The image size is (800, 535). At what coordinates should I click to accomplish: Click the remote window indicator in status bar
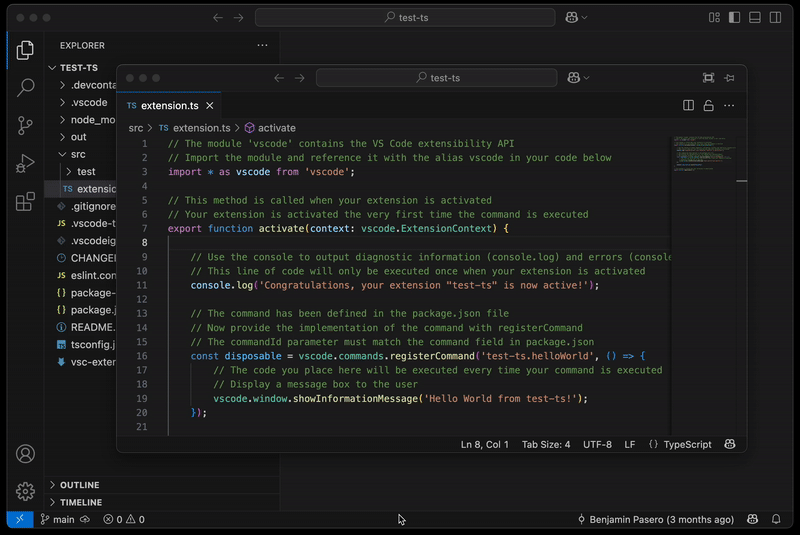pyautogui.click(x=19, y=519)
